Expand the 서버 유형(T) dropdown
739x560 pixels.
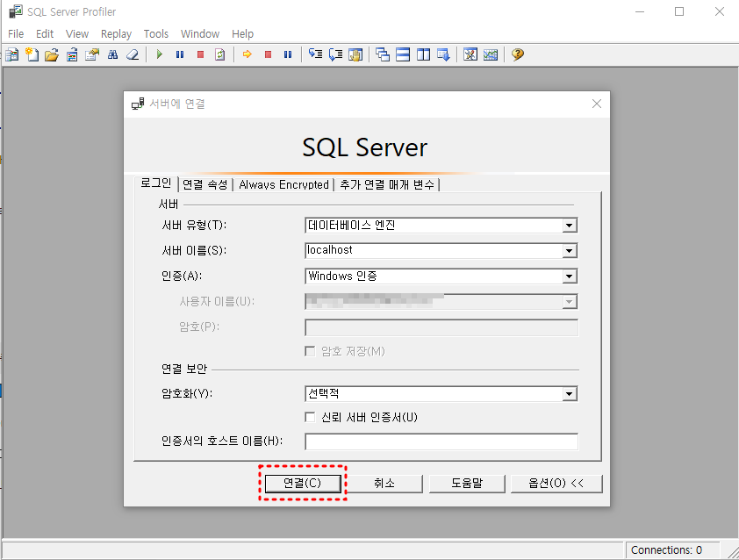570,226
